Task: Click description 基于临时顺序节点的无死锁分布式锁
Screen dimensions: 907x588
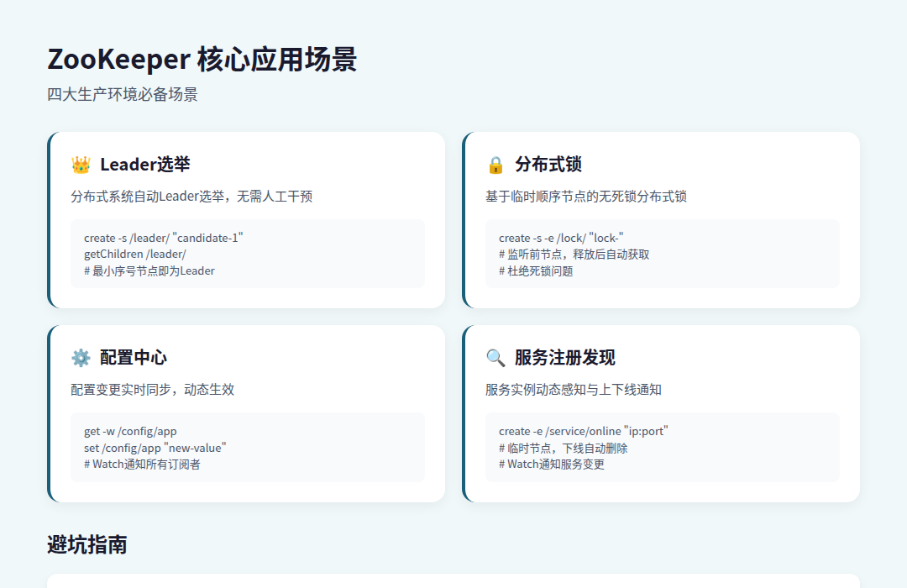Action: coord(586,197)
